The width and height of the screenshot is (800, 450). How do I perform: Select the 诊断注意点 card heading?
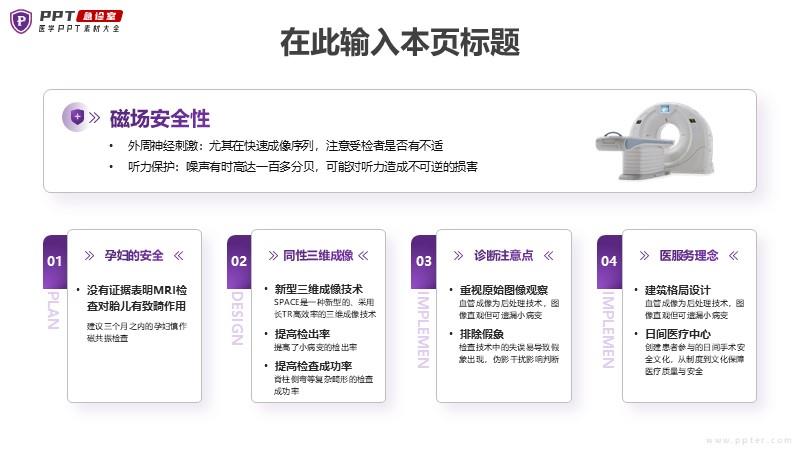(x=503, y=256)
